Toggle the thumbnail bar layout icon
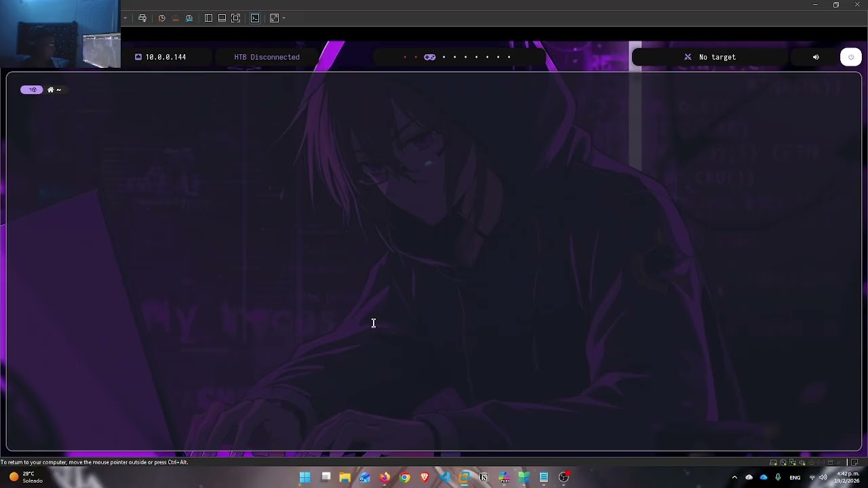This screenshot has height=488, width=868. pyautogui.click(x=222, y=18)
